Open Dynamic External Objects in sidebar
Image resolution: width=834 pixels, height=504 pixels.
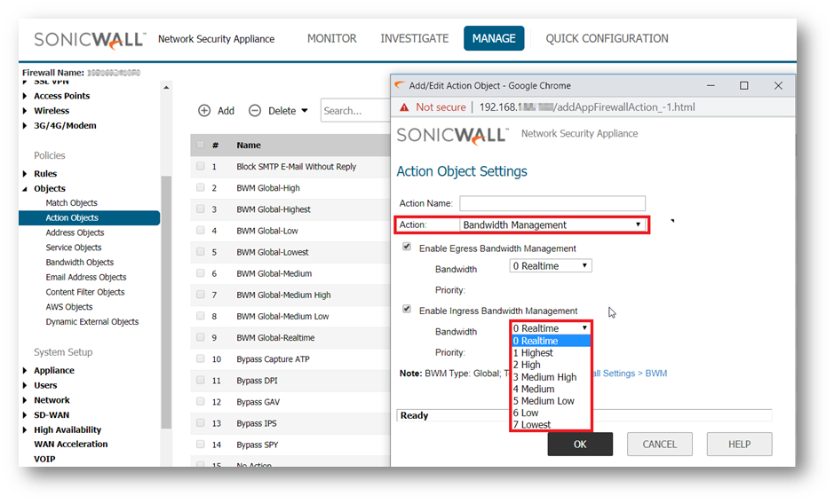[x=92, y=321]
